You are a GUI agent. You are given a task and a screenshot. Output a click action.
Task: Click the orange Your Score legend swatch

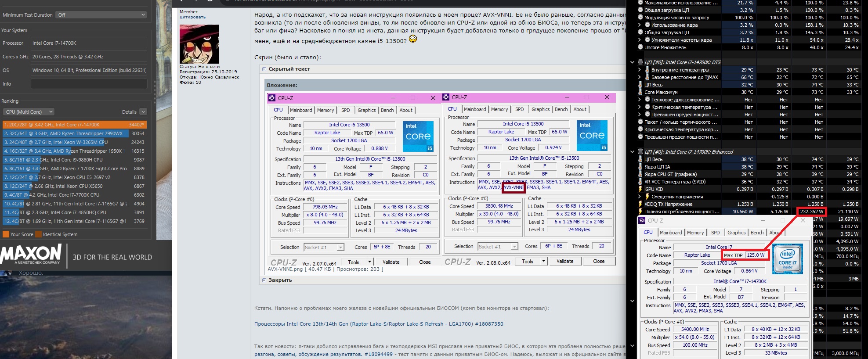[6, 234]
